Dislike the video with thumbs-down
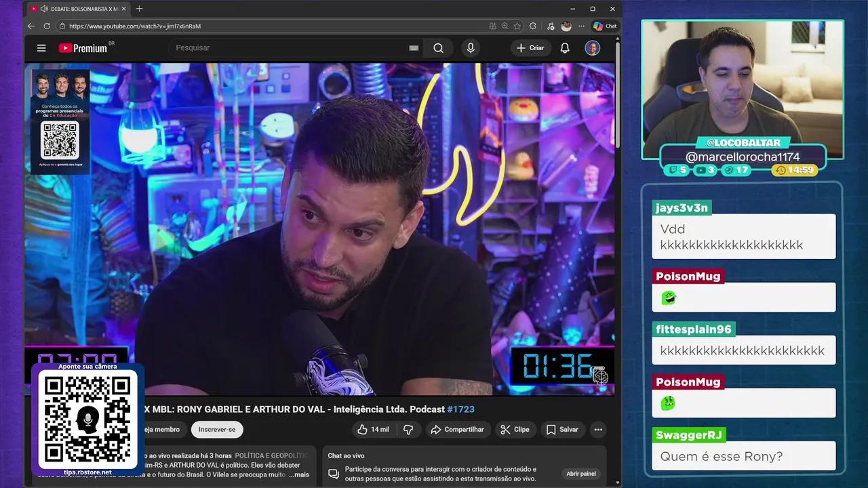Image resolution: width=868 pixels, height=488 pixels. (408, 430)
